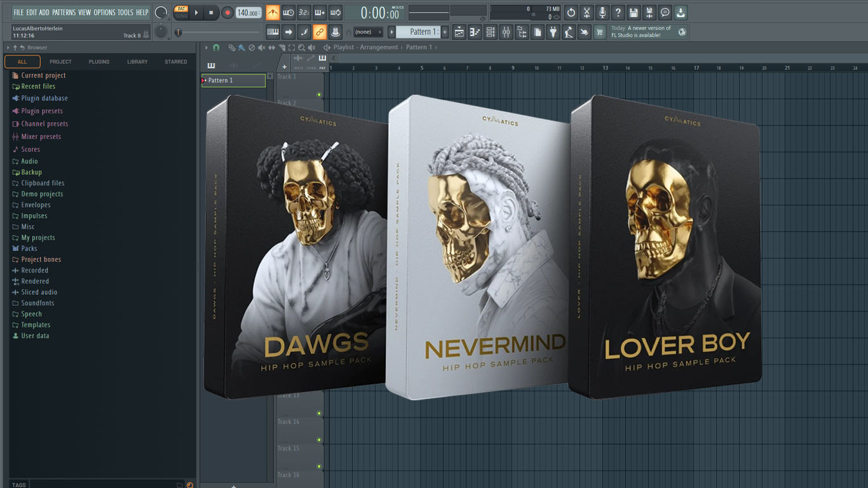Toggle typing keyboard to piano
Screen dimensions: 868x488
(273, 32)
